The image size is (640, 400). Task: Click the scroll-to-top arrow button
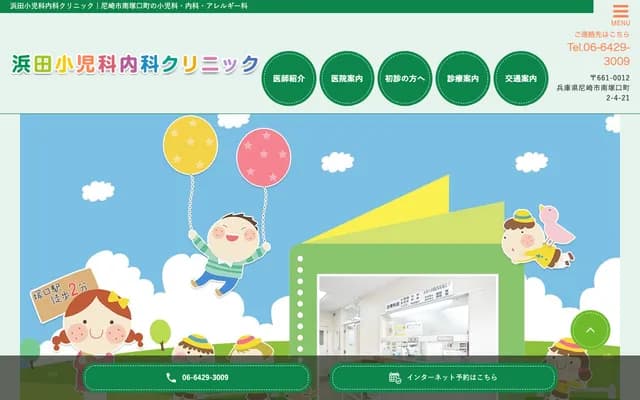point(590,330)
